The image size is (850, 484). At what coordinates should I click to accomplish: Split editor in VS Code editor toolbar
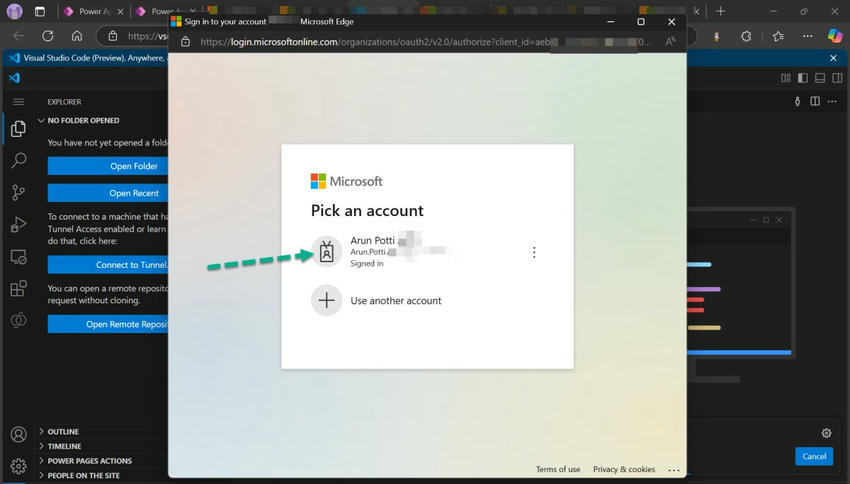coord(815,101)
